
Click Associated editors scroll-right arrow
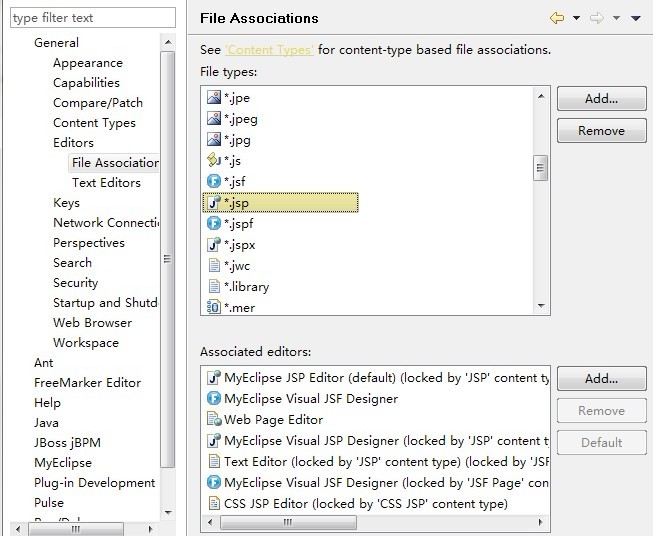(x=540, y=522)
